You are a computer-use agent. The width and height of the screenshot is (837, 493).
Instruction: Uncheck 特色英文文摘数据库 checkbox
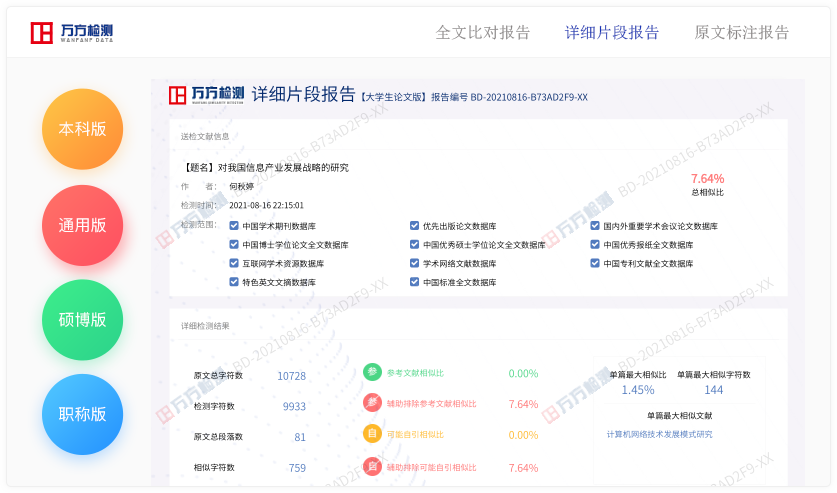coord(234,282)
